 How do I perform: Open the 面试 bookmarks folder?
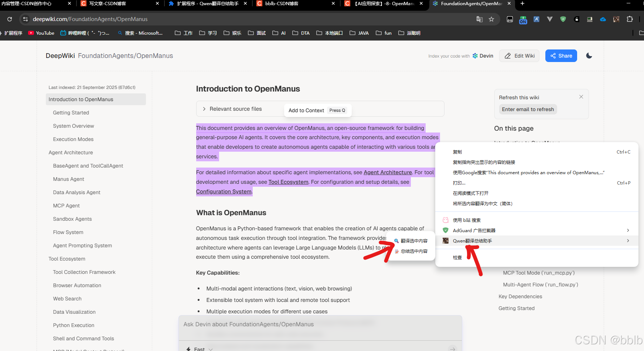[x=257, y=33]
